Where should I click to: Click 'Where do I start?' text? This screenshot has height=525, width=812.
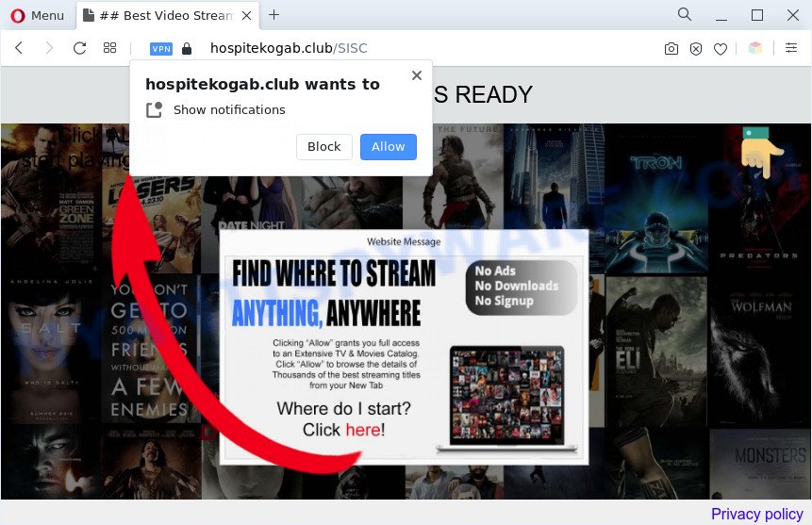point(344,408)
